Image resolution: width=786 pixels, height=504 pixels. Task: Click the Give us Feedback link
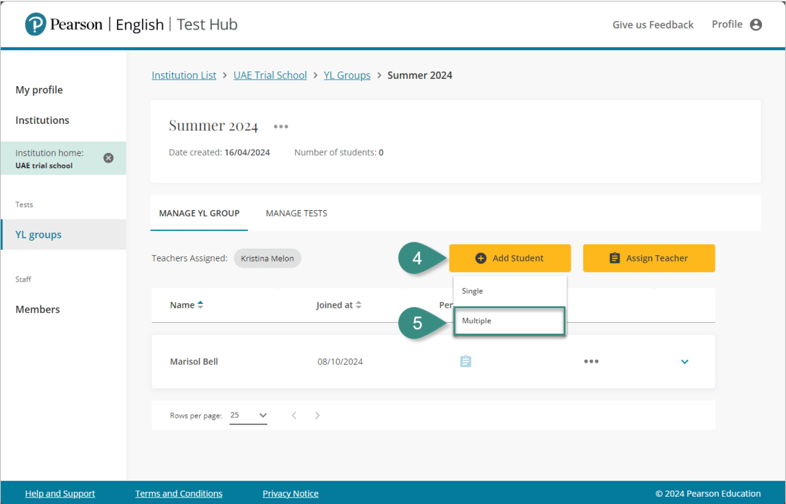point(652,25)
